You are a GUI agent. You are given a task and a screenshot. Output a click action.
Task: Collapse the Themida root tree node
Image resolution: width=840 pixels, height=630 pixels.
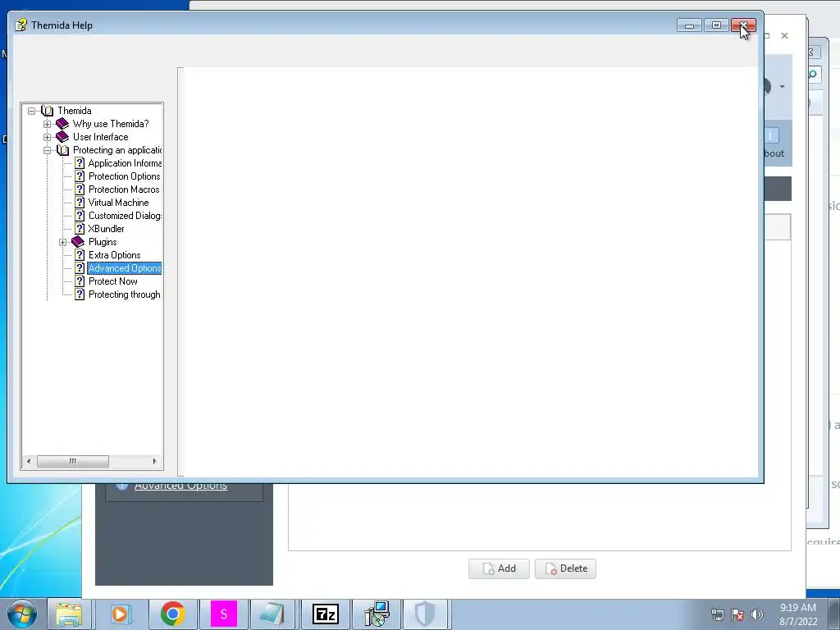tap(32, 111)
